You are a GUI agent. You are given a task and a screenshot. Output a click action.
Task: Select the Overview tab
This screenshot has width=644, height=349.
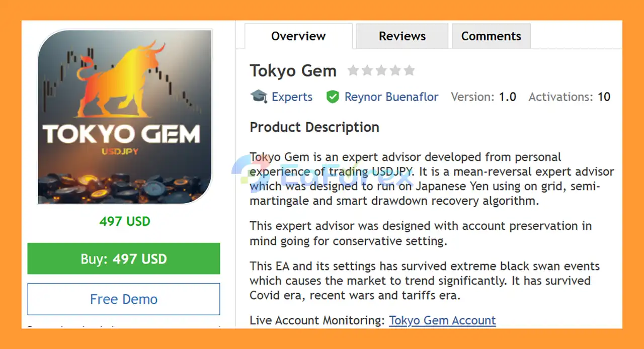point(298,36)
